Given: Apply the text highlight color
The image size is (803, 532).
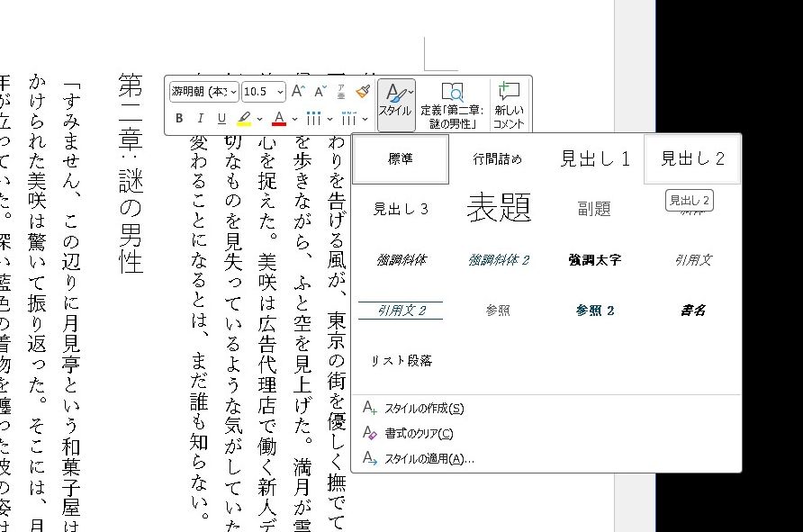Looking at the screenshot, I should [244, 119].
